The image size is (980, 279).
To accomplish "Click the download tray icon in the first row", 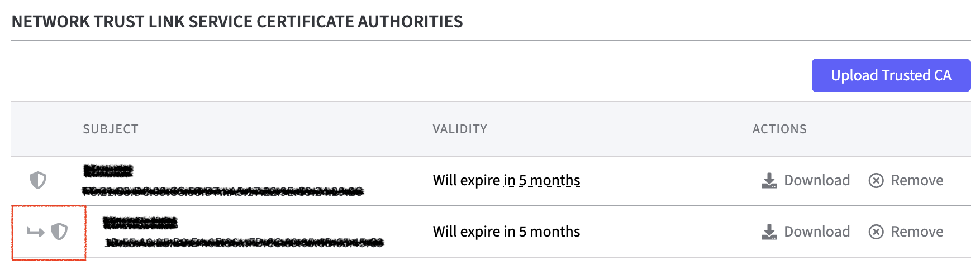I will 769,181.
